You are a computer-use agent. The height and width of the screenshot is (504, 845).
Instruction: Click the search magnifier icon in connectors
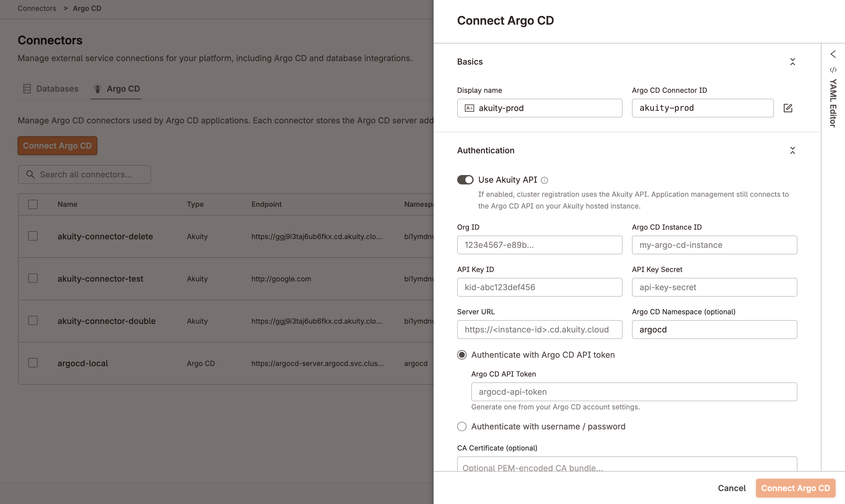point(31,174)
